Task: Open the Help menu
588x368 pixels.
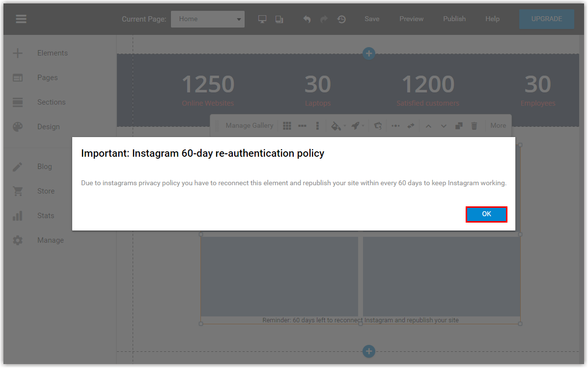Action: pyautogui.click(x=492, y=19)
